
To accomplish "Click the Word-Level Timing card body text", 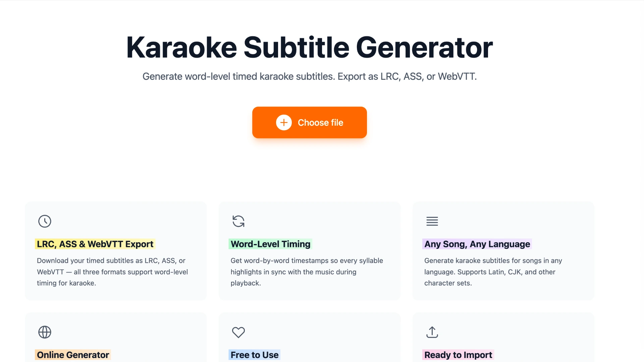I will (307, 271).
